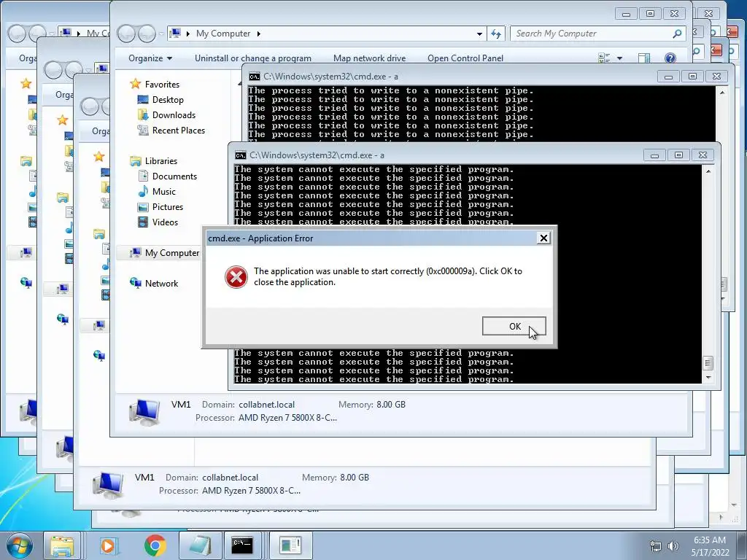
Task: Click the address bar refresh button
Action: (x=496, y=34)
